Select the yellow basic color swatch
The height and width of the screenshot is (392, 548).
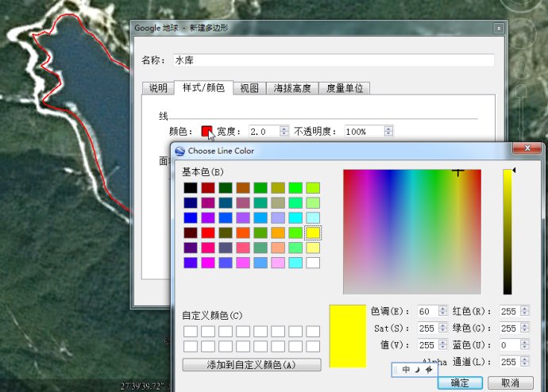click(x=313, y=233)
